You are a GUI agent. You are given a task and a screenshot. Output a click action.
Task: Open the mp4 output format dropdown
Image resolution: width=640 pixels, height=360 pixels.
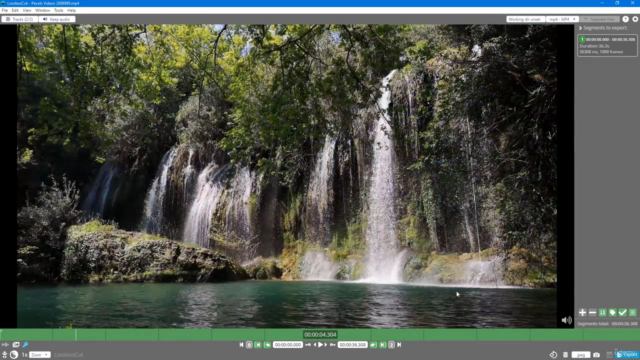(562, 19)
